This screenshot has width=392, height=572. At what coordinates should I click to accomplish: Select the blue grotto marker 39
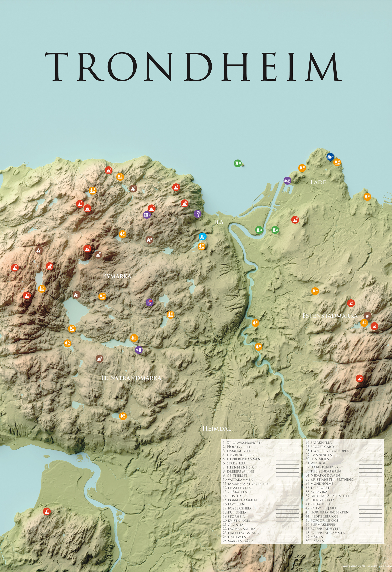(330, 157)
